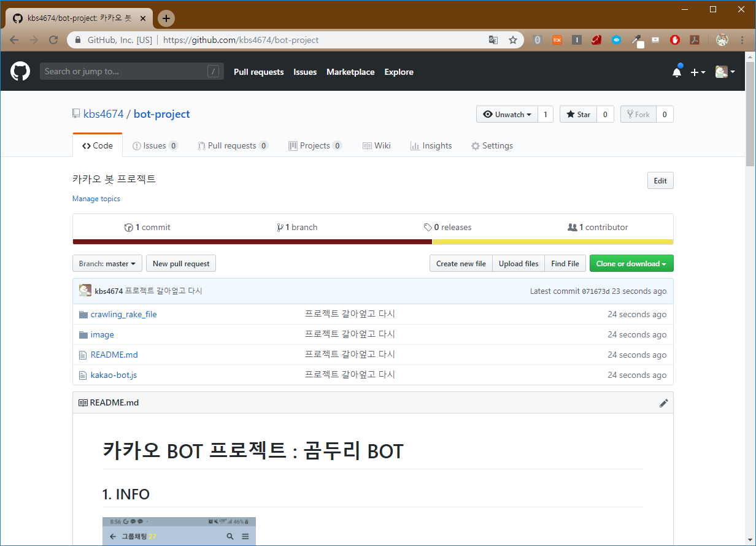The width and height of the screenshot is (756, 546).
Task: Click Manage topics link
Action: (96, 199)
